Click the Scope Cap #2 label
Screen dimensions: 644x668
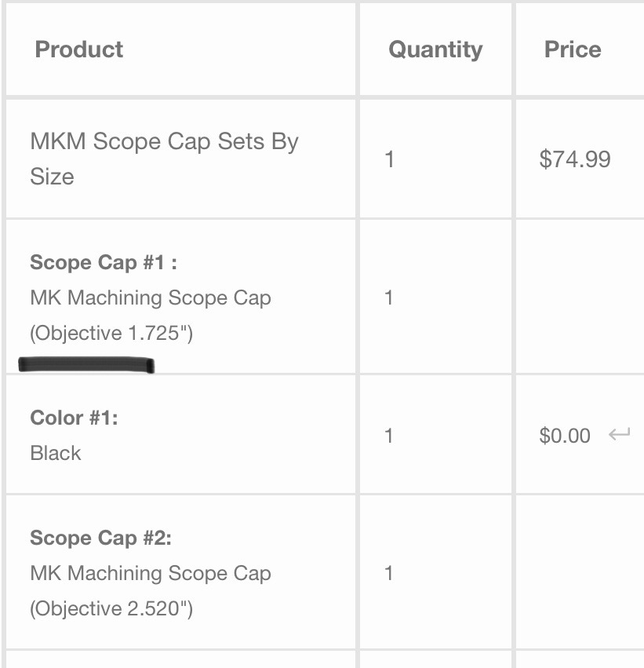(x=101, y=538)
